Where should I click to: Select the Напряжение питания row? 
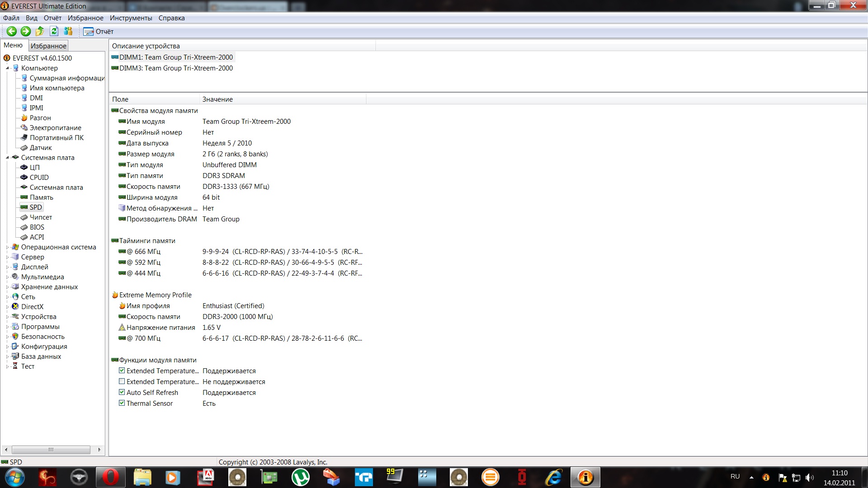(x=170, y=328)
